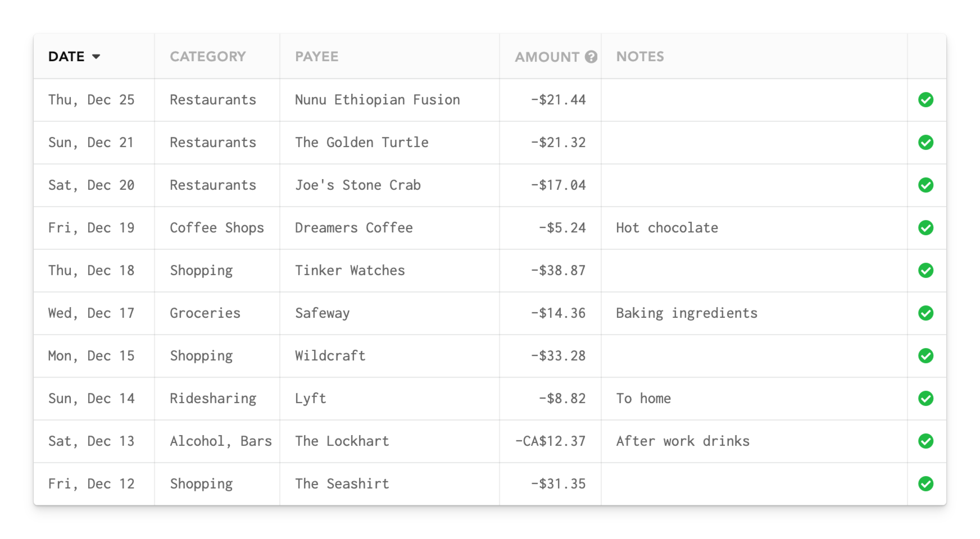The image size is (980, 539).
Task: Sort by the Category column header
Action: (x=208, y=57)
